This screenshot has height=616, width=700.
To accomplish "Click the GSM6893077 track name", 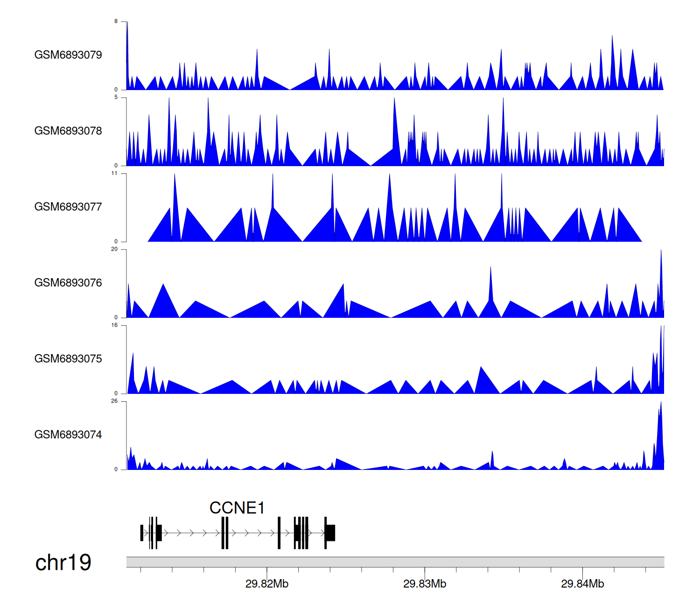I will tap(68, 207).
